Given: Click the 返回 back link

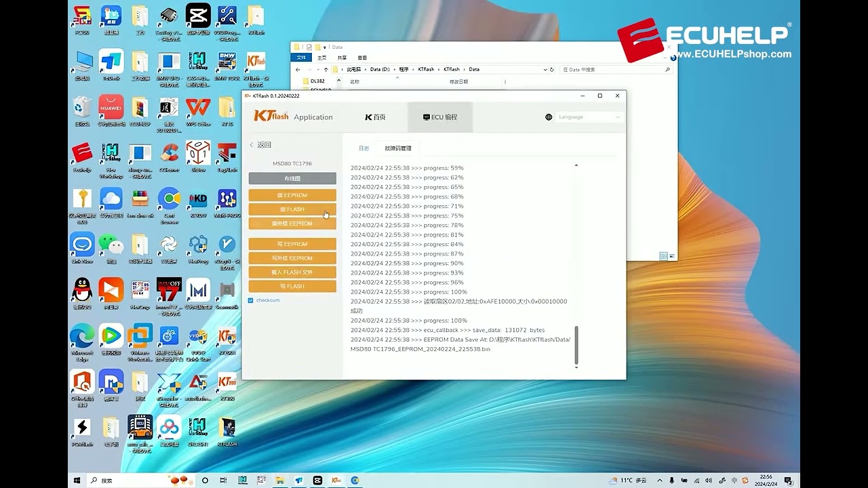Looking at the screenshot, I should click(x=260, y=145).
